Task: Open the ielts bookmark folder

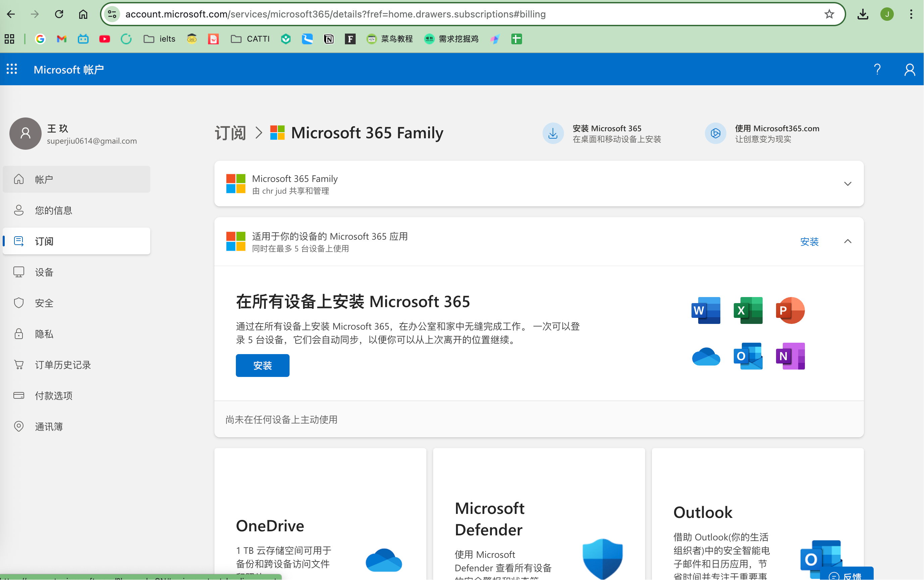Action: tap(159, 39)
